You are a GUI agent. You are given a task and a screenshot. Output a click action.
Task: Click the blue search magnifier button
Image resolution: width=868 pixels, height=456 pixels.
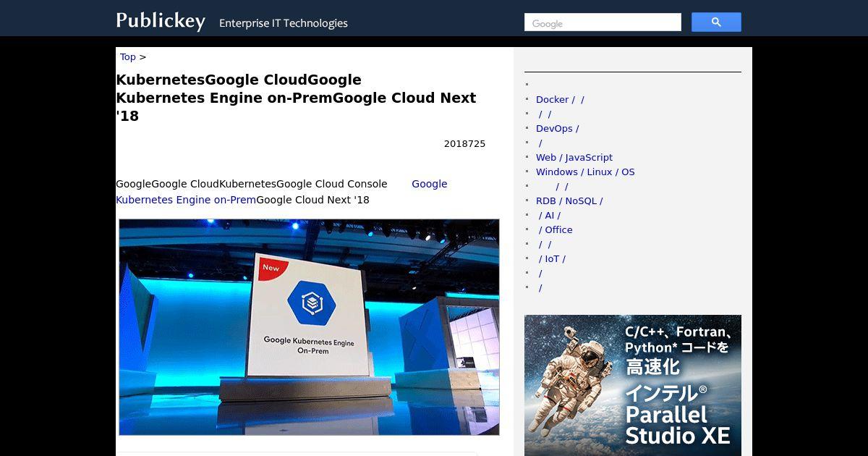716,22
